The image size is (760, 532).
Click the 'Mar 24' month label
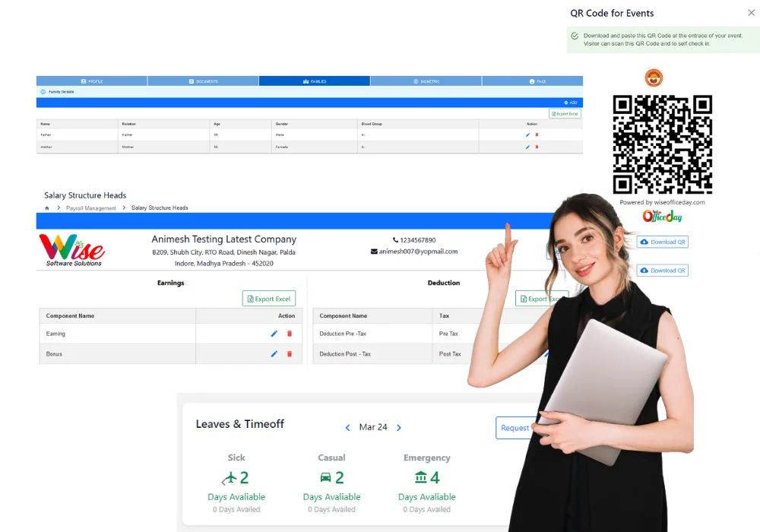(373, 427)
